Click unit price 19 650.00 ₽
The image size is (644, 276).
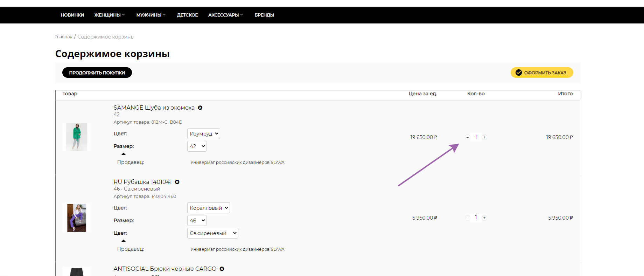click(423, 137)
